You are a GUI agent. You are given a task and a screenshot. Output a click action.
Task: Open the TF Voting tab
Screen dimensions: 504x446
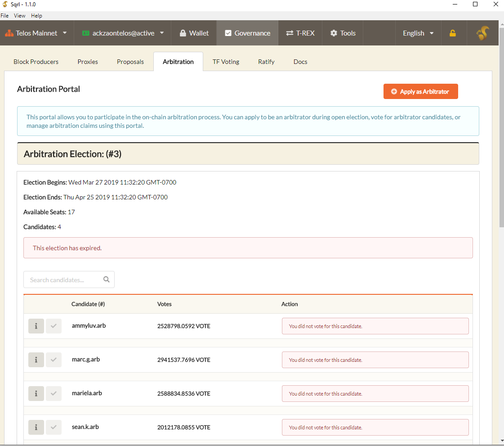click(x=226, y=62)
